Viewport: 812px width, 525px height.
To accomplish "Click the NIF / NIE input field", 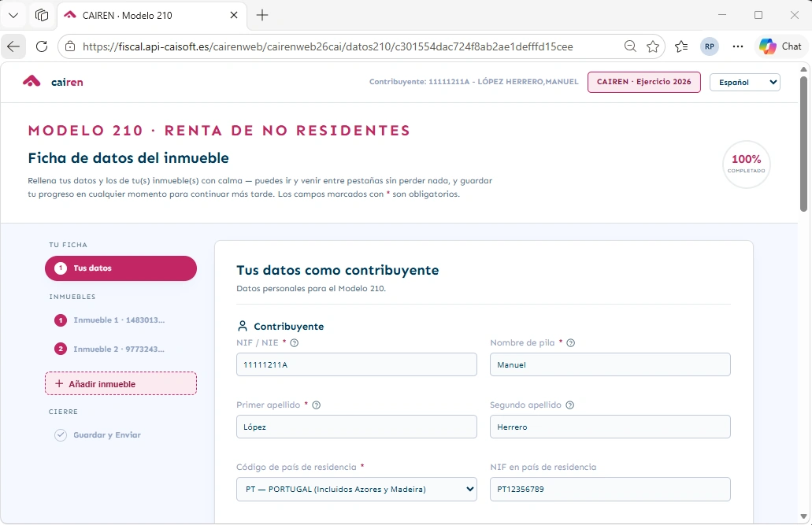I will pos(356,364).
